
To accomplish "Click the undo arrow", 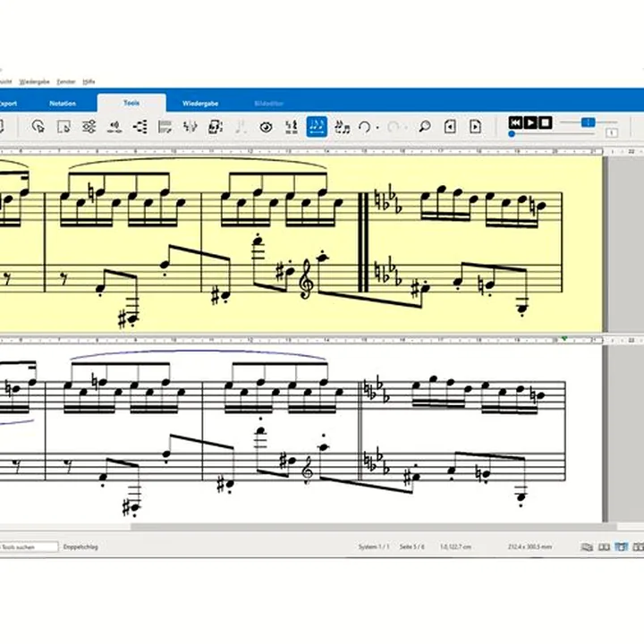I will coord(364,127).
